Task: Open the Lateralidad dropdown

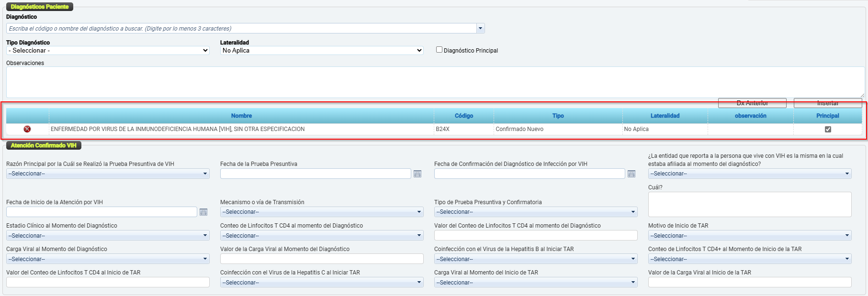Action: coord(322,50)
